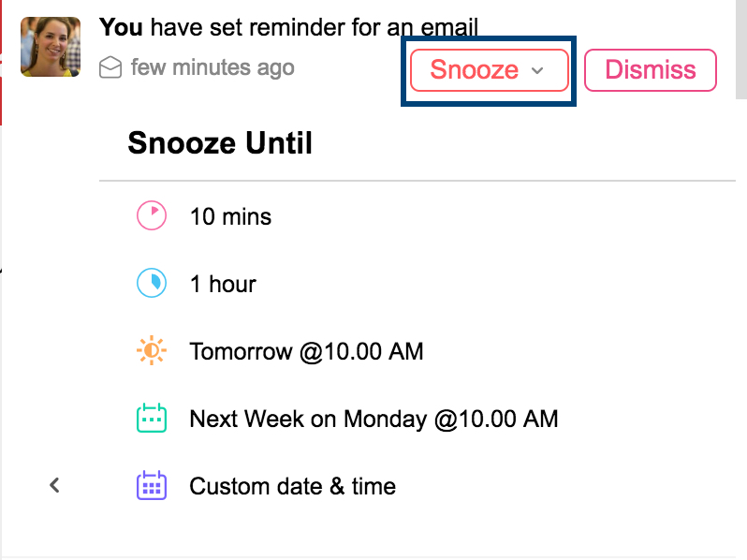Pick Next Week on Monday @10.00 AM

373,419
